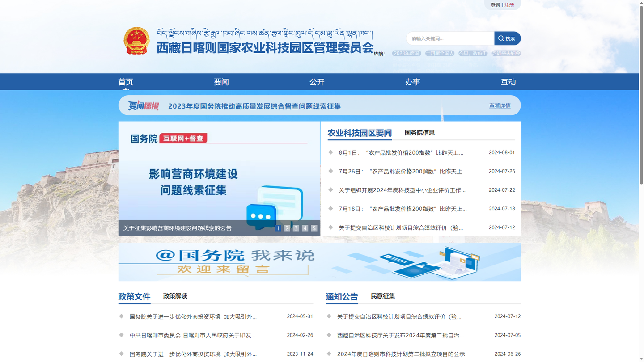Open policy item dated 2023-11-24 国务院关于进一步优化外商投资环境
The width and height of the screenshot is (644, 362).
click(193, 354)
